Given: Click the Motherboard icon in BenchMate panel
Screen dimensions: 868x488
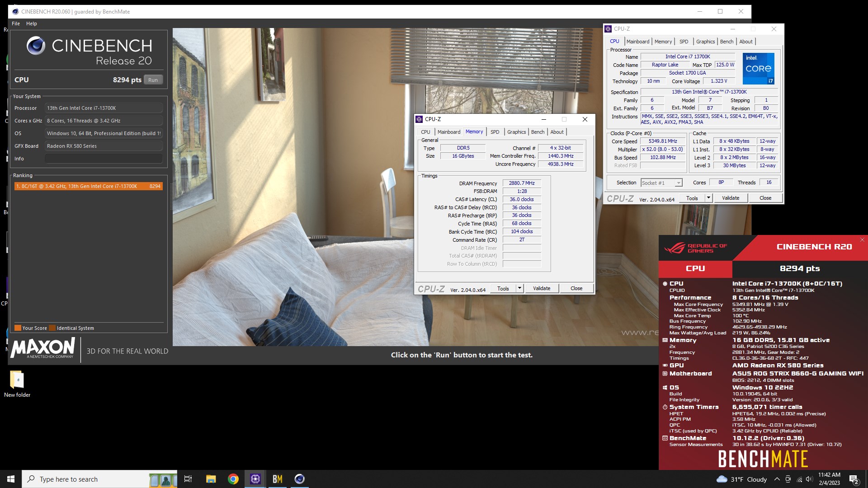Looking at the screenshot, I should tap(665, 374).
